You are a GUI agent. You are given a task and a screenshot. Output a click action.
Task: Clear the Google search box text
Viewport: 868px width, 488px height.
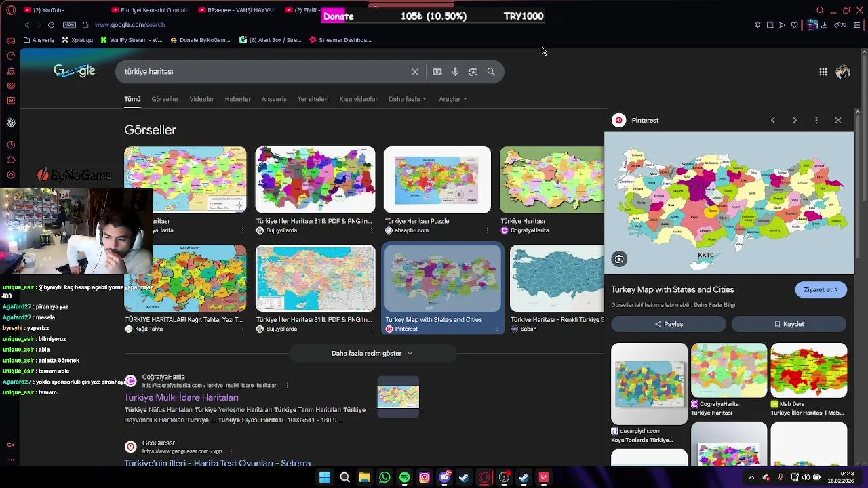[x=415, y=72]
